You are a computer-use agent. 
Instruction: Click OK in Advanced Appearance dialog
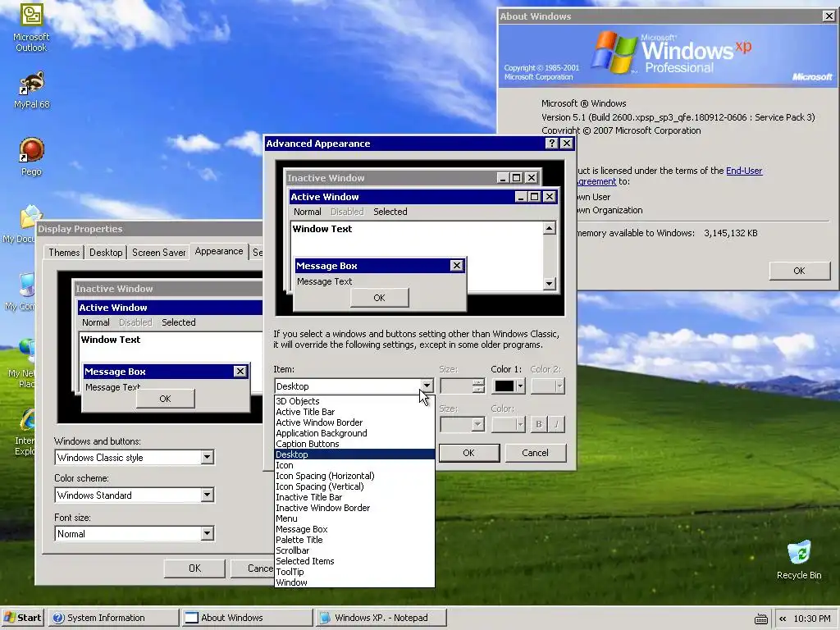tap(468, 453)
